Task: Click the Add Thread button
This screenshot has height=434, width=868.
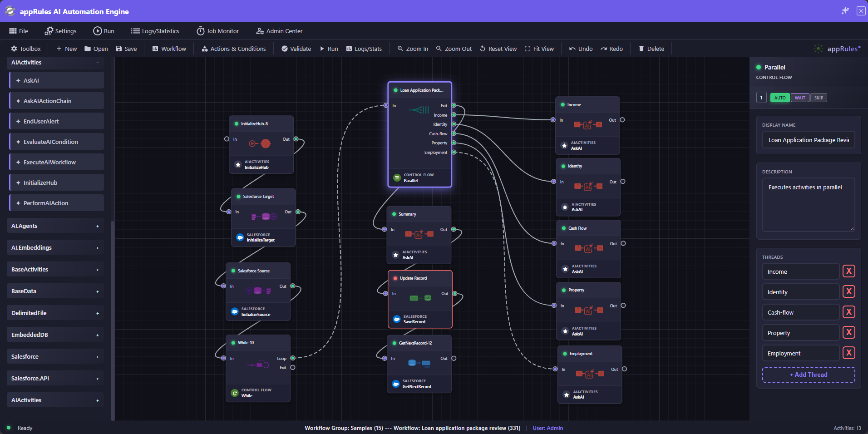Action: tap(809, 375)
